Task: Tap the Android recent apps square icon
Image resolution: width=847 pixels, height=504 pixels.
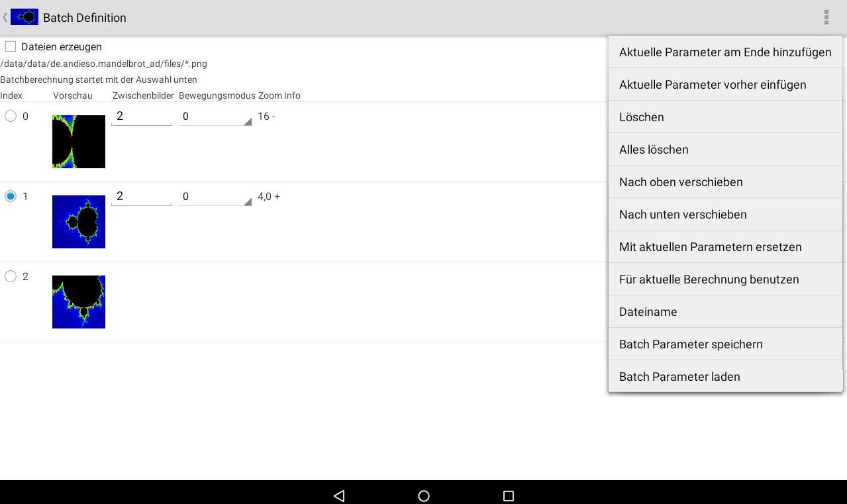Action: pos(508,495)
